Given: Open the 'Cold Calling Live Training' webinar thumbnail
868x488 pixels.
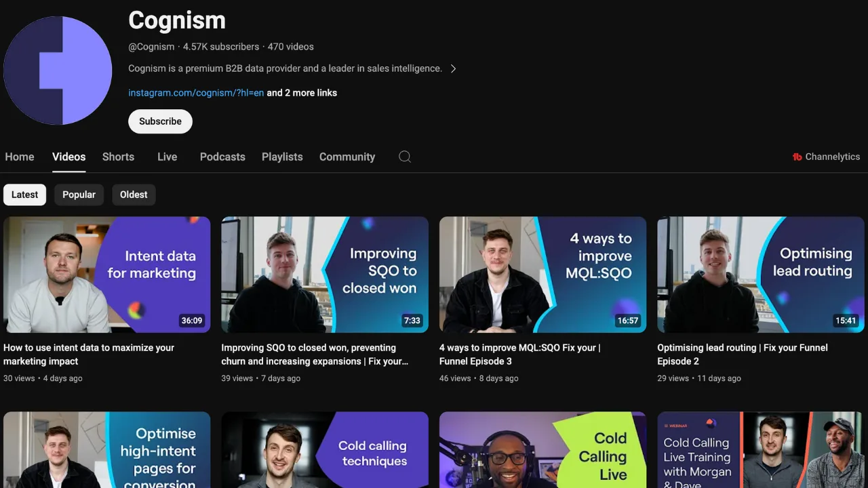Looking at the screenshot, I should click(x=761, y=450).
